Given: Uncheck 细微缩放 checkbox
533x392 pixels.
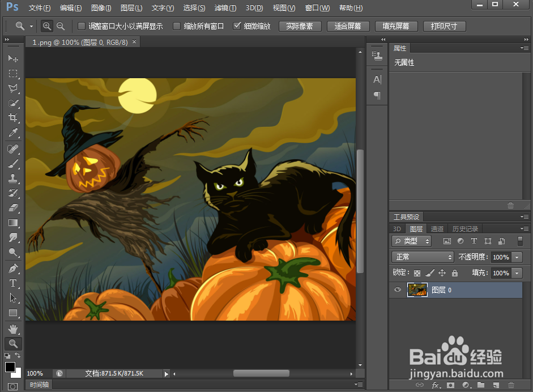Looking at the screenshot, I should tap(237, 26).
